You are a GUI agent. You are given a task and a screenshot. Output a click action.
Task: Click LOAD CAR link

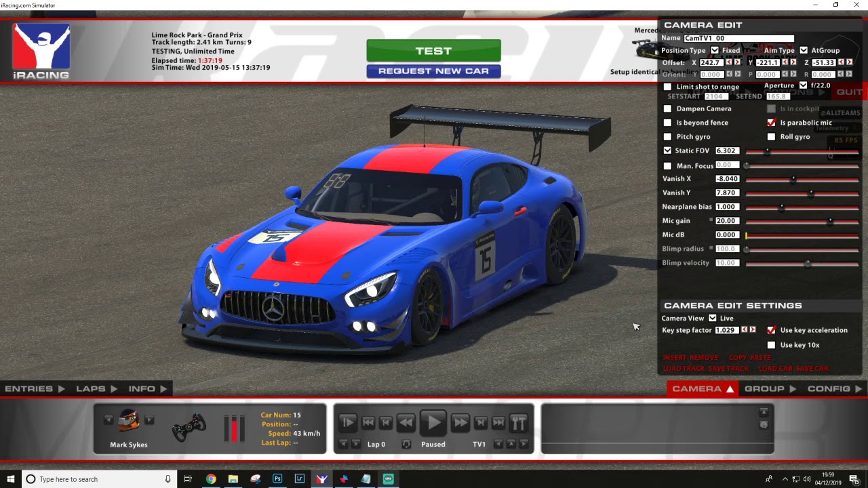coord(775,368)
